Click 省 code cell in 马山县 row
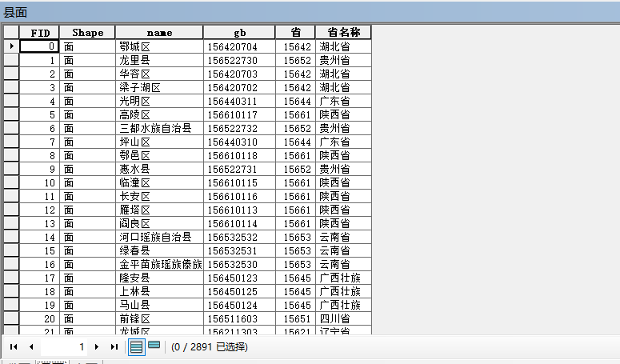The width and height of the screenshot is (620, 364). (295, 305)
